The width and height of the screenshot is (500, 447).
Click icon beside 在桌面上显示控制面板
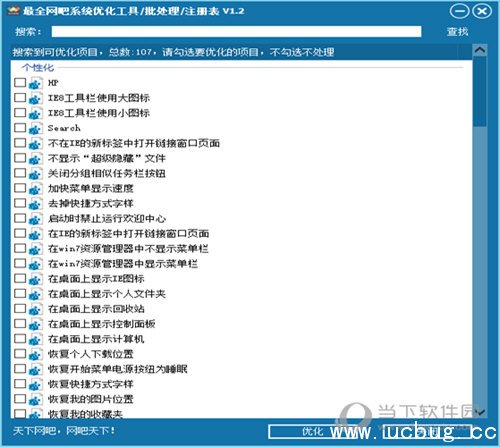[36, 324]
